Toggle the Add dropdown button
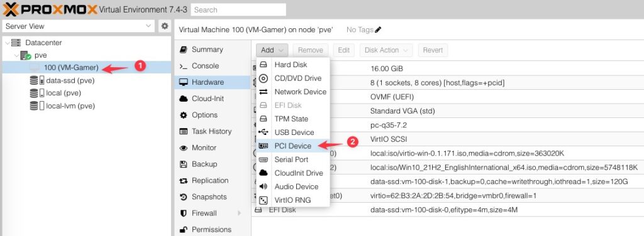 click(x=272, y=50)
